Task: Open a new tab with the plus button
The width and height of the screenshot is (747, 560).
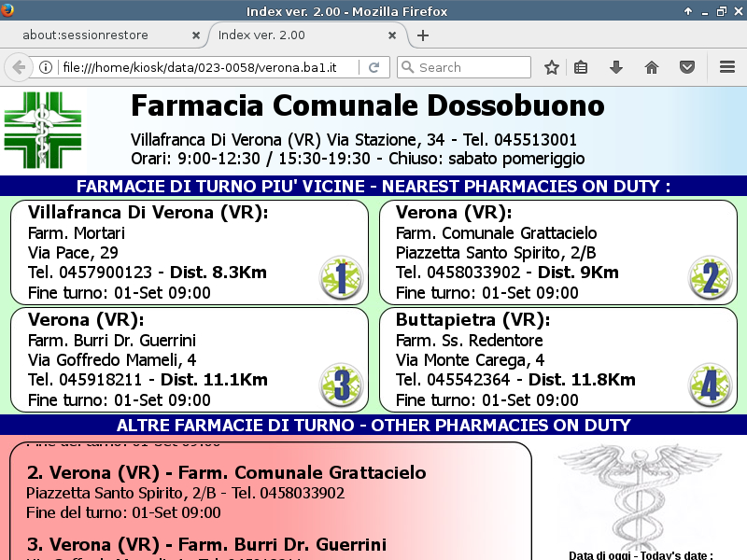Action: tap(423, 35)
